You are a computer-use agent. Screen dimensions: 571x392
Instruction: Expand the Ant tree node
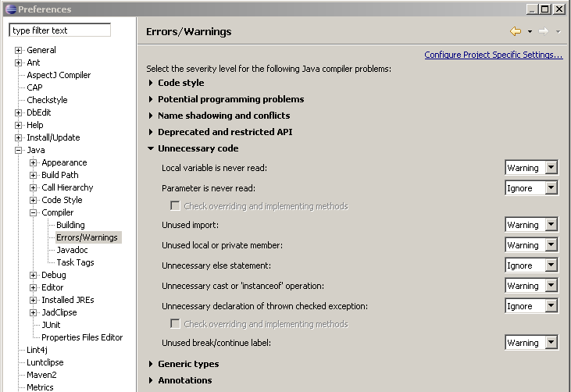click(19, 62)
